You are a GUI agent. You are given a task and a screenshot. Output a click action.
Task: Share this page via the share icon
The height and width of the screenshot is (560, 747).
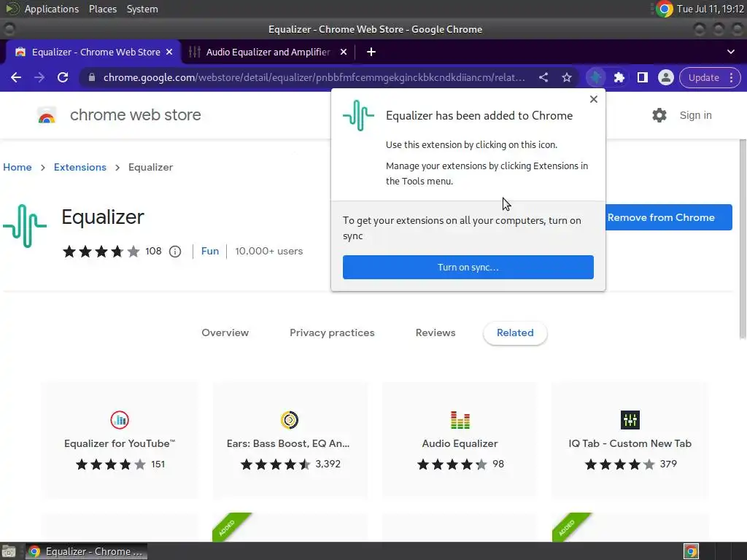(x=543, y=77)
